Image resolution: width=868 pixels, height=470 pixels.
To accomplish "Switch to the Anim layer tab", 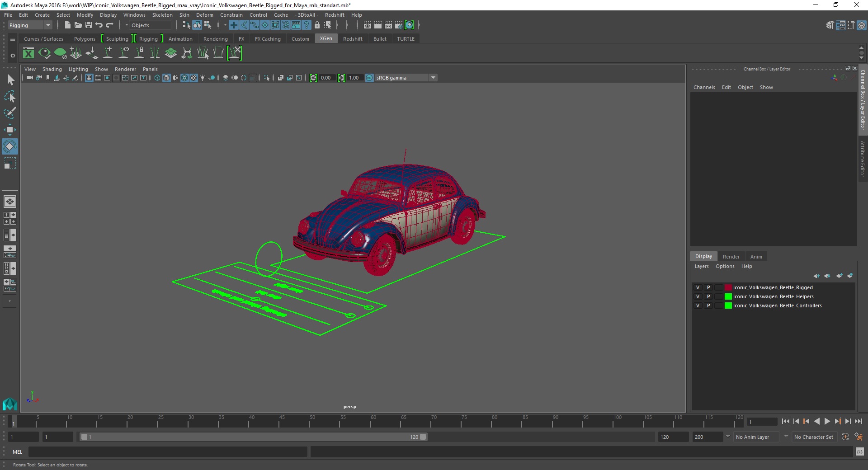I will 756,256.
